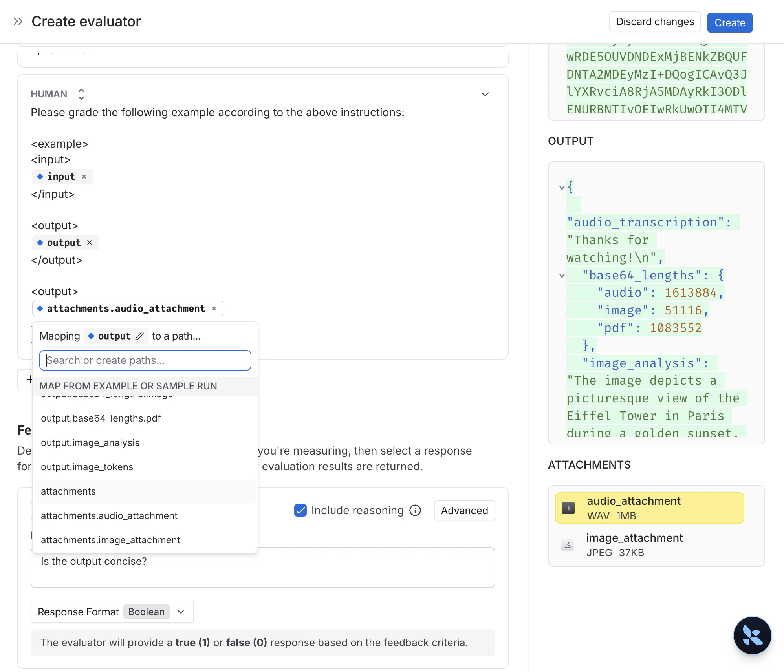The image size is (784, 672).
Task: Click the audio waveform icon on audio_attachment
Action: point(568,508)
